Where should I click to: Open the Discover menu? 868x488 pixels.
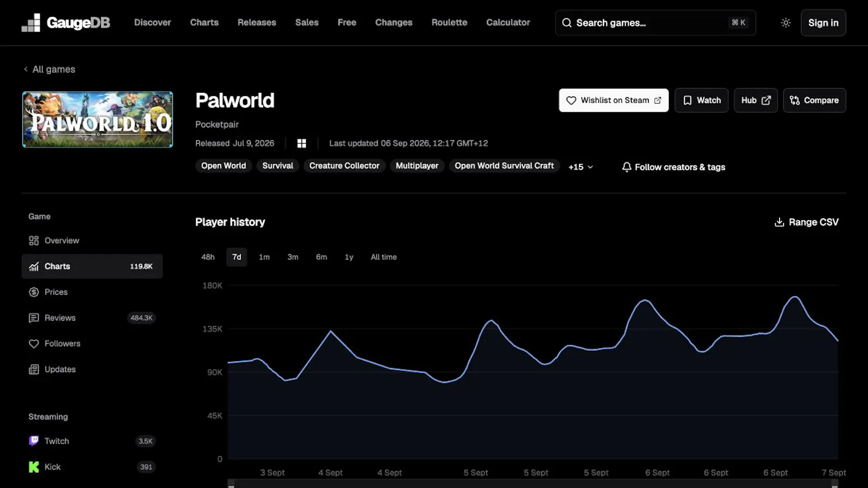tap(152, 22)
